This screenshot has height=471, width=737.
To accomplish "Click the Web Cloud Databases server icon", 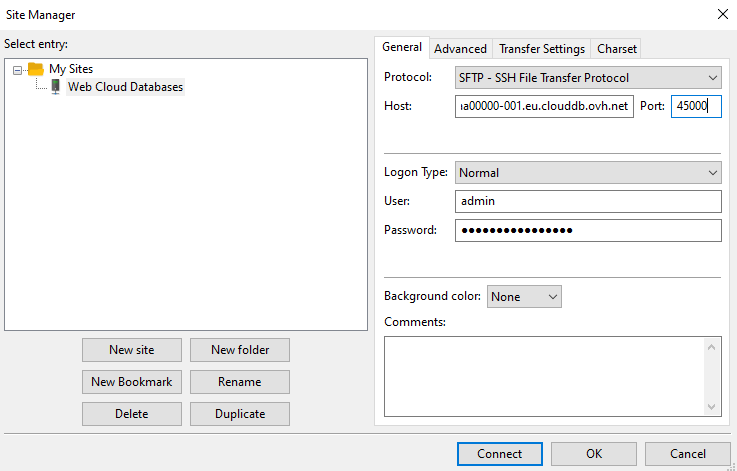I will [55, 87].
